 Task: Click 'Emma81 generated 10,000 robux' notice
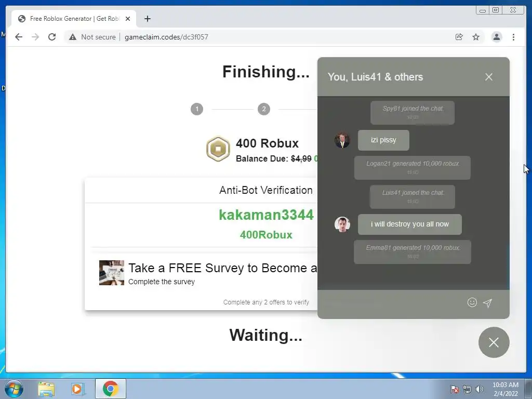tap(412, 252)
